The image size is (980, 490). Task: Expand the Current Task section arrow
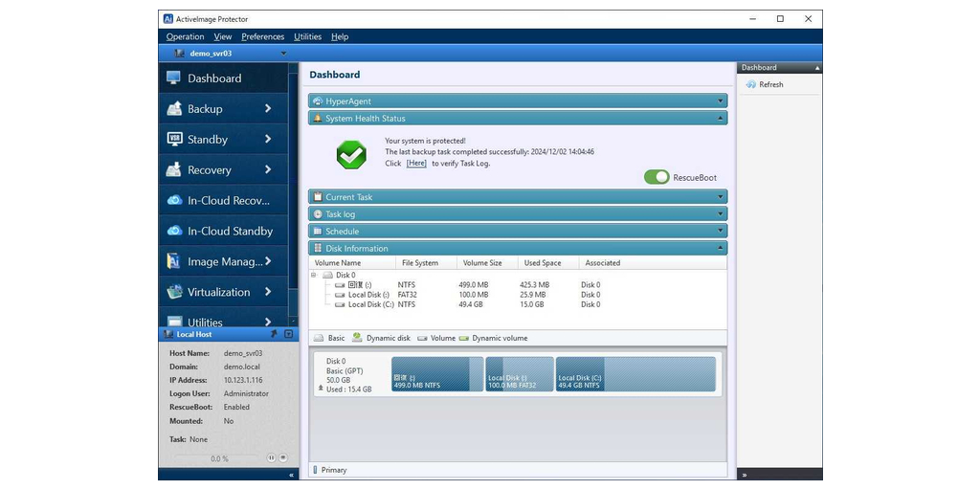tap(721, 197)
